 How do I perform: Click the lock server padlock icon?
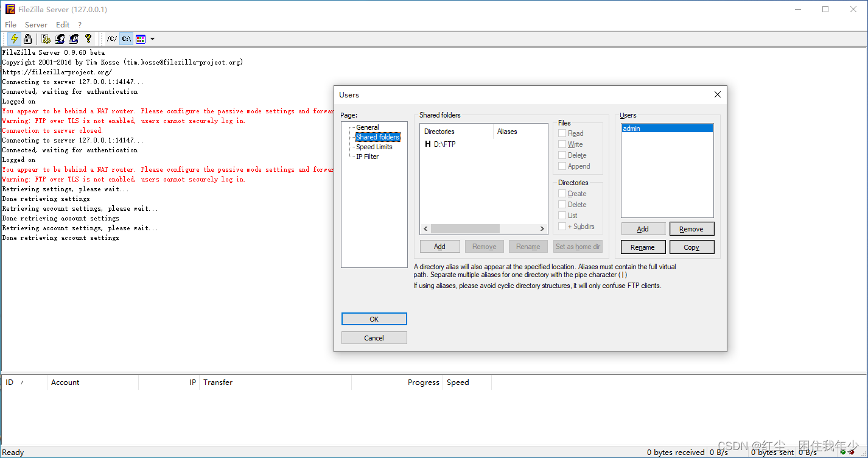click(x=28, y=39)
